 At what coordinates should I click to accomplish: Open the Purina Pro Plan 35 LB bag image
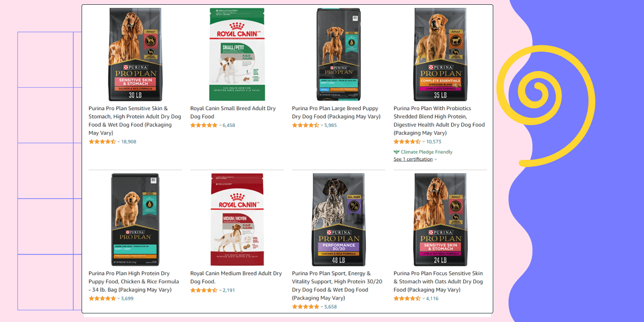pyautogui.click(x=440, y=54)
